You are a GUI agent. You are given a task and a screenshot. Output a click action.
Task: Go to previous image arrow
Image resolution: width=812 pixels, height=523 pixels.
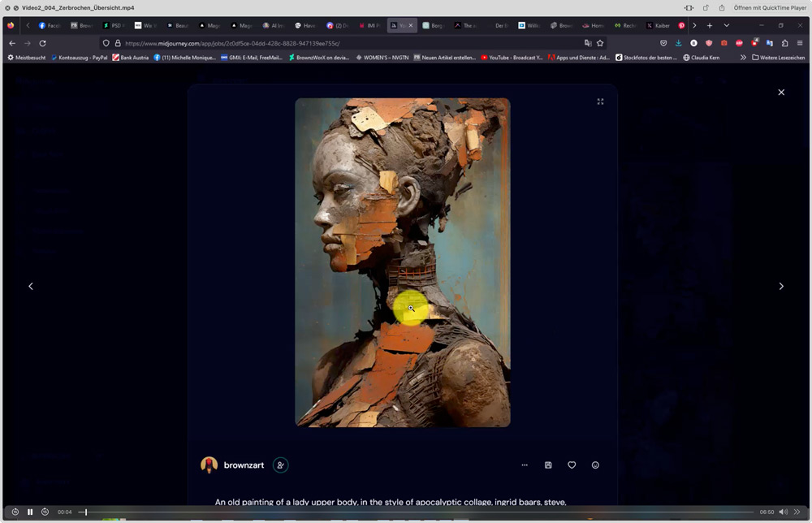tap(31, 286)
